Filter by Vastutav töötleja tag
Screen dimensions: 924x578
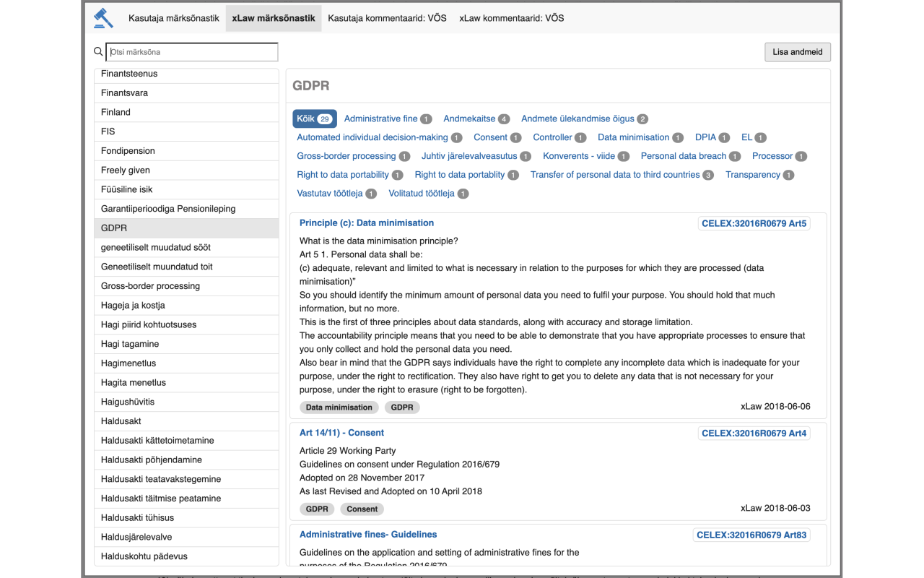pyautogui.click(x=337, y=194)
